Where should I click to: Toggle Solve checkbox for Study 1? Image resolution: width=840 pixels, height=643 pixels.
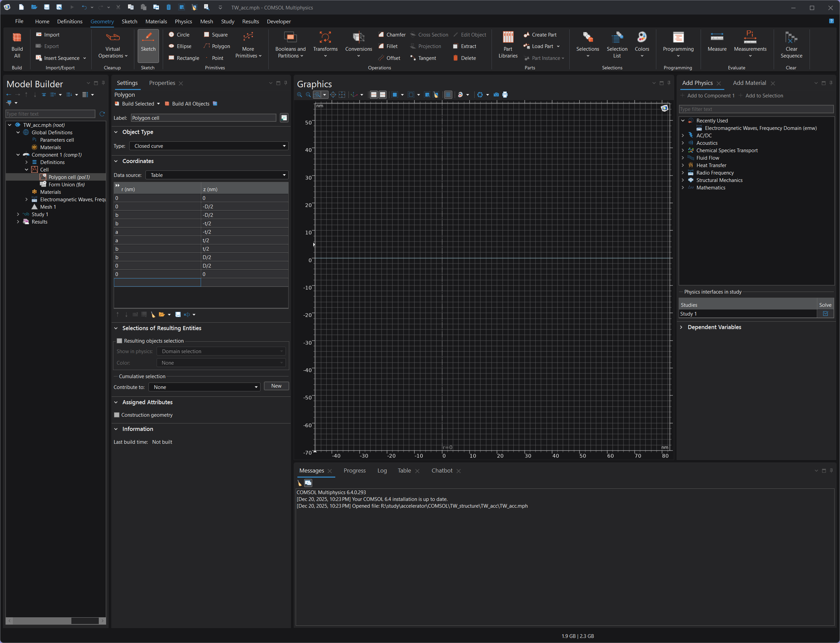point(825,314)
